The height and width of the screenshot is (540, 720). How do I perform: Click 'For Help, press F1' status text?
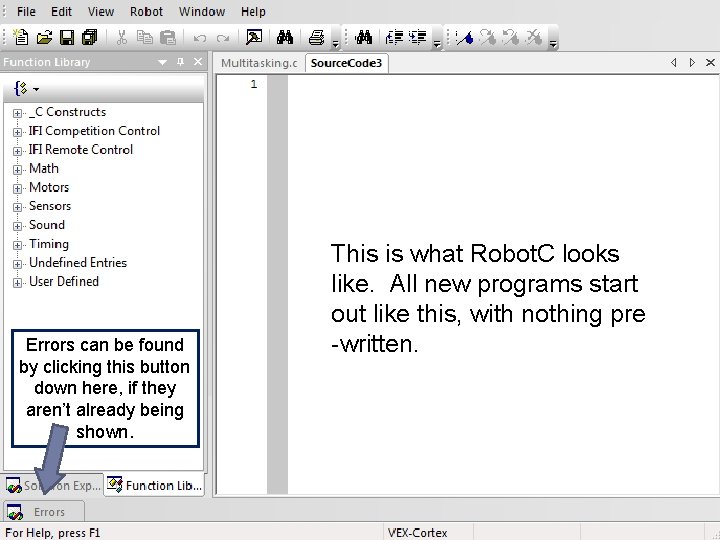point(52,533)
